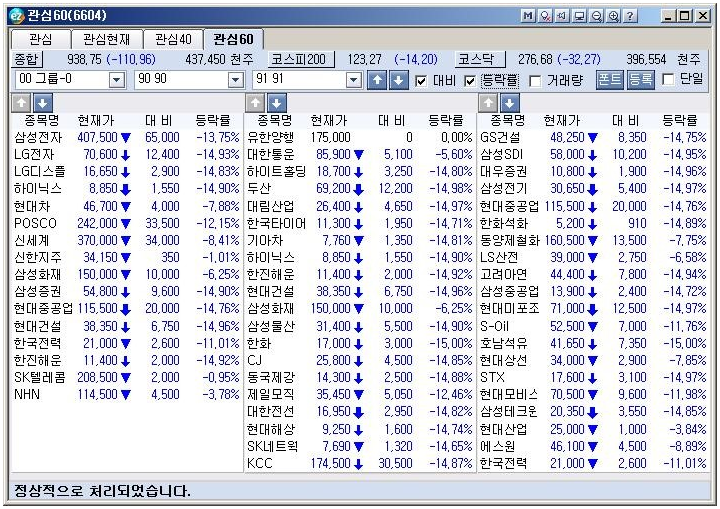Uncheck the 대비 checkbox

[421, 81]
